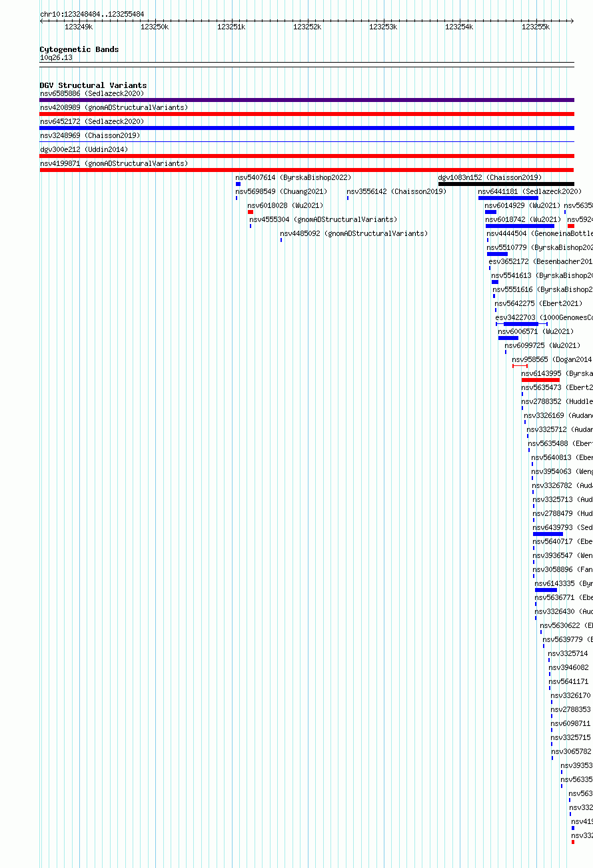Select the red nsv958565 interval marker
Viewport: 593px width, 868px height.
pos(520,366)
